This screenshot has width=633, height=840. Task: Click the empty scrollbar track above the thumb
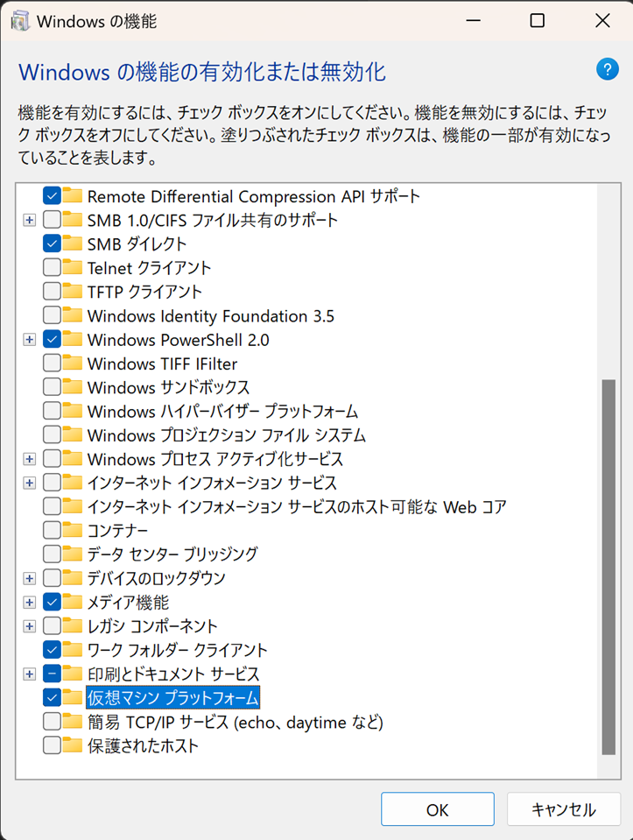[x=608, y=280]
